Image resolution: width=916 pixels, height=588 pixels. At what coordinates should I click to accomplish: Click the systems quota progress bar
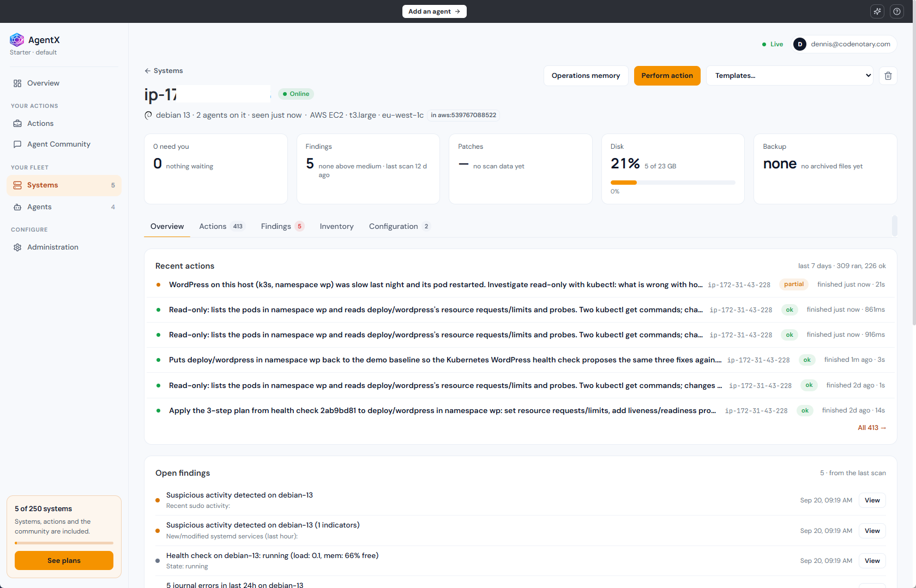point(64,543)
